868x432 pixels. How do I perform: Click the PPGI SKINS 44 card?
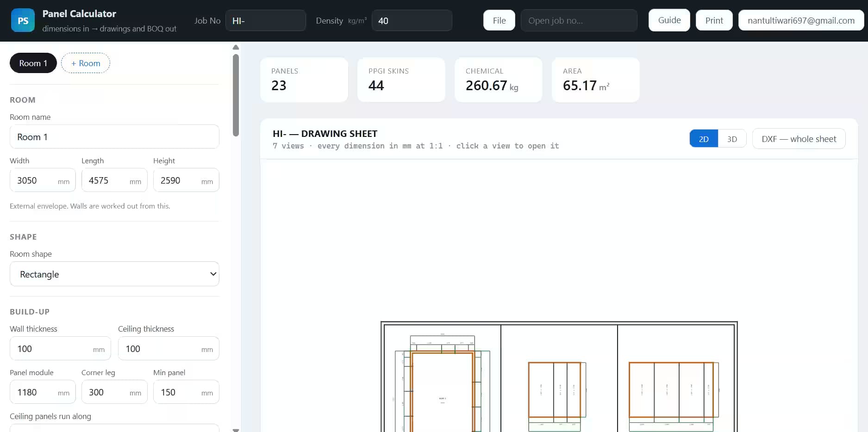tap(401, 80)
